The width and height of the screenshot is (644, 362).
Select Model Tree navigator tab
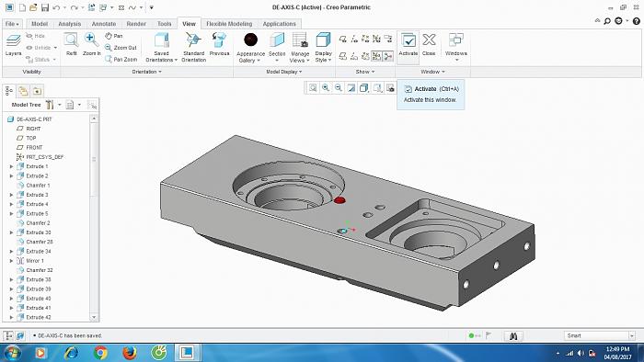click(8, 91)
